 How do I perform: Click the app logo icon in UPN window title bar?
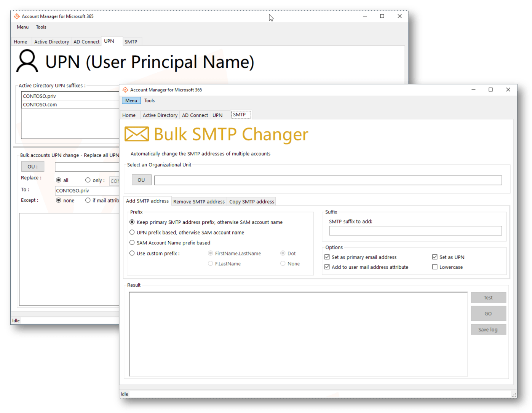(17, 16)
